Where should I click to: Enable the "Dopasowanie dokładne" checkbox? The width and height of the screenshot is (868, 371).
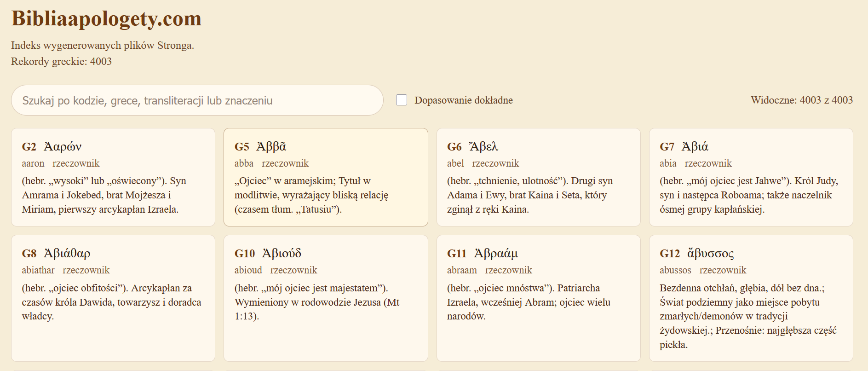402,100
